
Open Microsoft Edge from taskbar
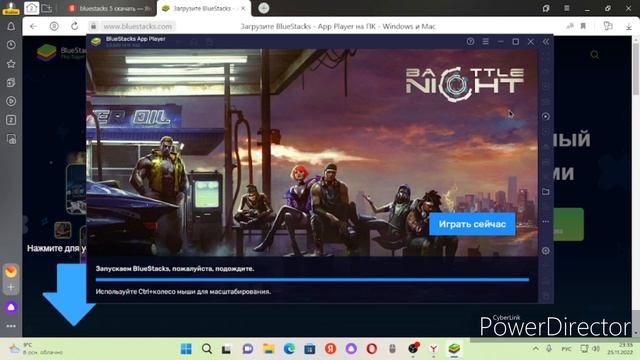[x=289, y=349]
